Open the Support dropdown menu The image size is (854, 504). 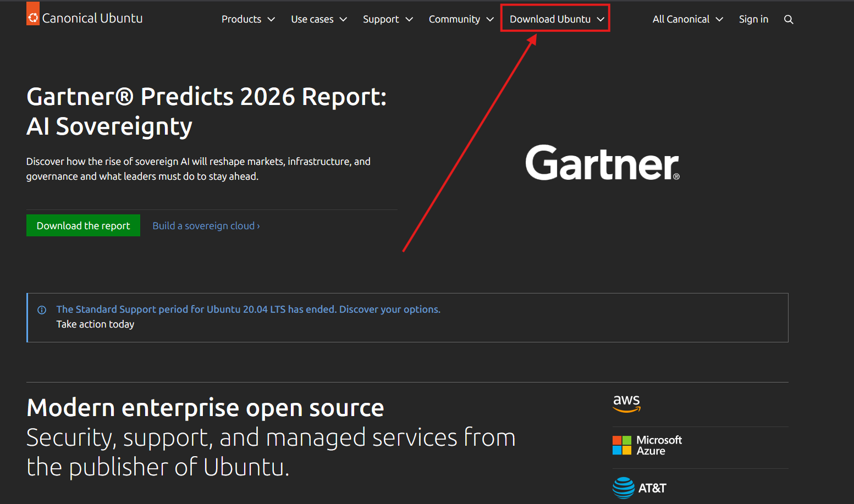pos(388,19)
